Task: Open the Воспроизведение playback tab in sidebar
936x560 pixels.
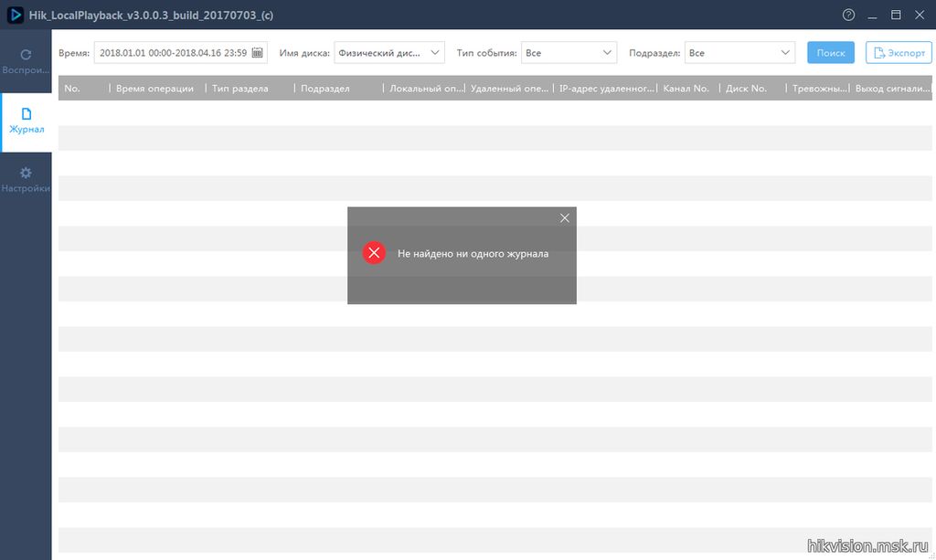Action: (26, 62)
